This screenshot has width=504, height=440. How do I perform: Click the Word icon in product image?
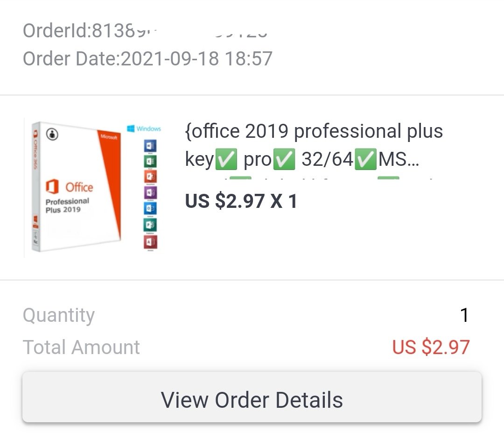[150, 146]
